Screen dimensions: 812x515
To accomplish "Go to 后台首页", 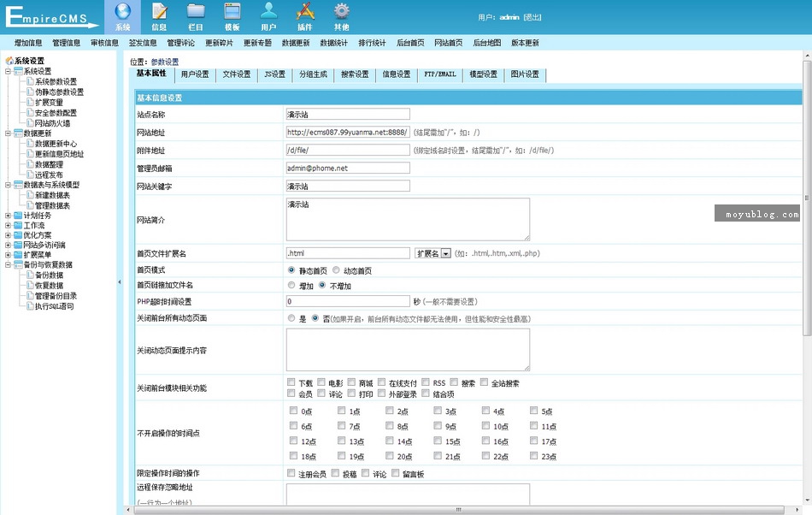I will [x=410, y=43].
